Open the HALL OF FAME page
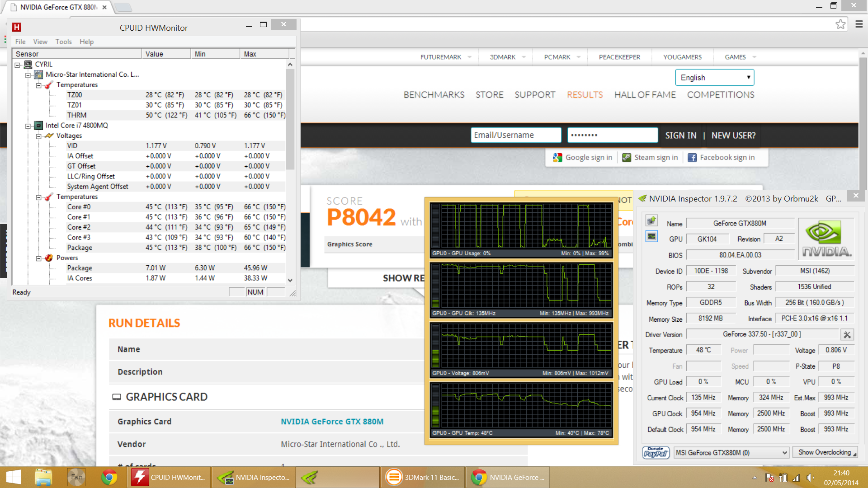 tap(645, 95)
